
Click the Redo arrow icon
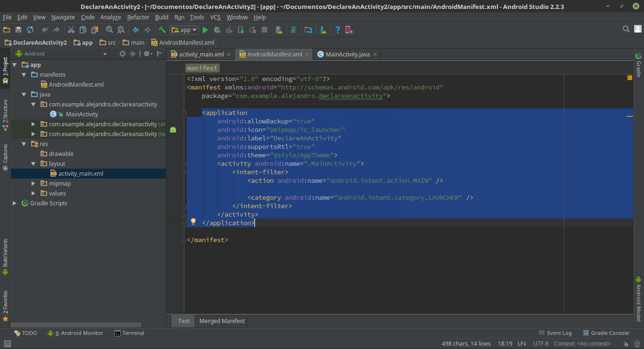(x=57, y=30)
